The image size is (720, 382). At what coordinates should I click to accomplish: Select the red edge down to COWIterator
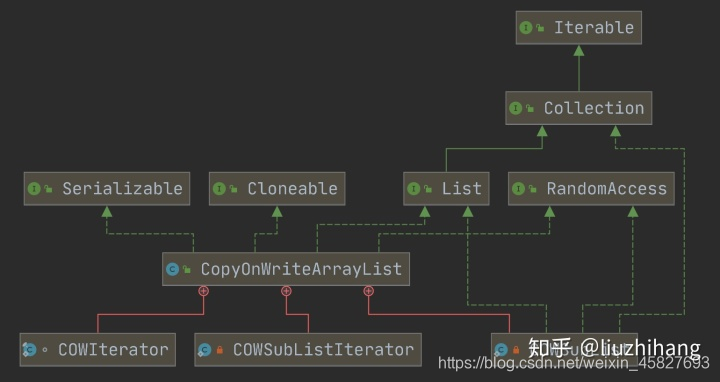pyautogui.click(x=151, y=315)
